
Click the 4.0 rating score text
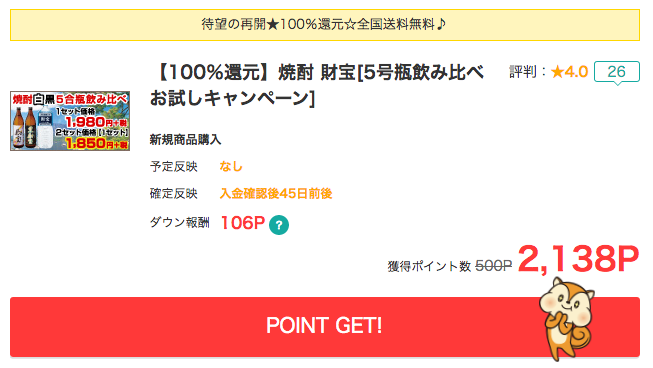click(576, 72)
